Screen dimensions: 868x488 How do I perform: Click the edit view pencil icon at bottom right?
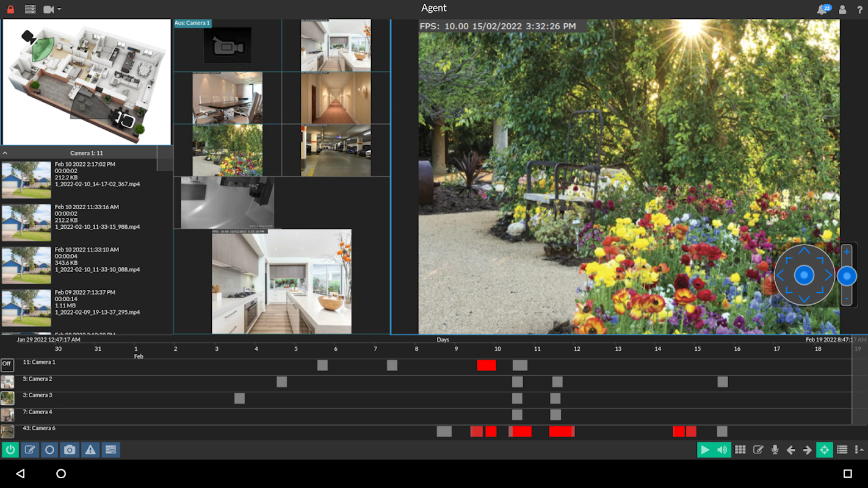758,450
